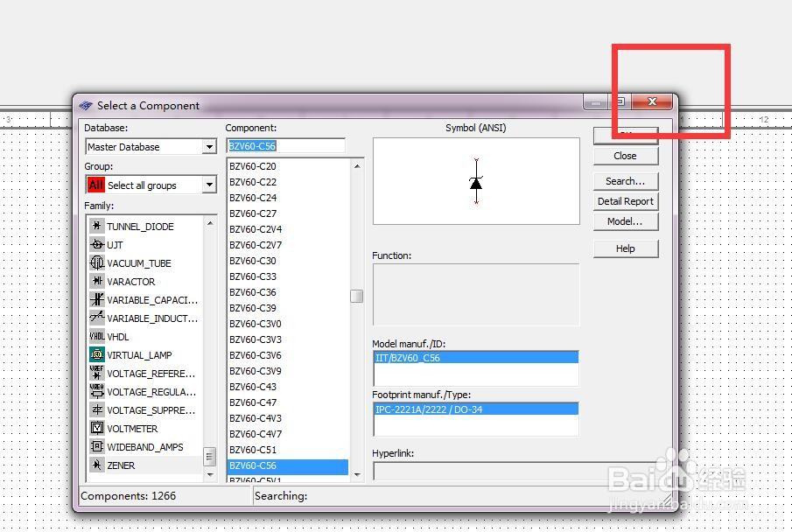Click the zener diode symbol preview

pyautogui.click(x=476, y=181)
